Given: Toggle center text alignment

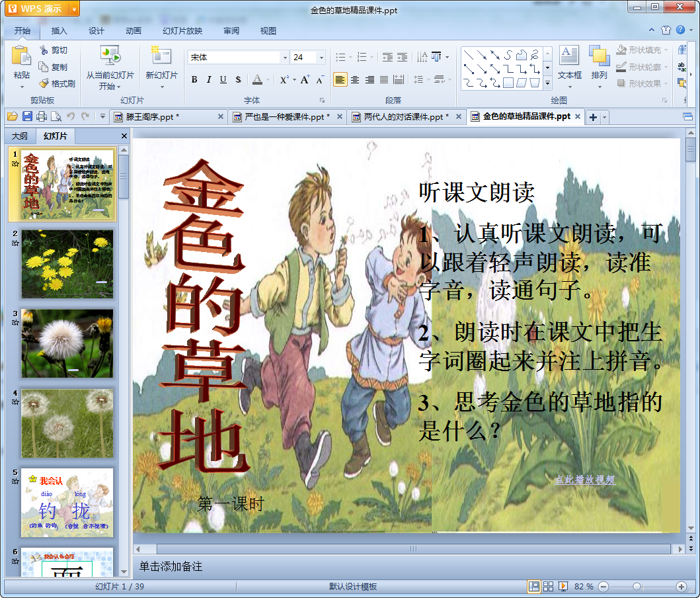Looking at the screenshot, I should [355, 80].
